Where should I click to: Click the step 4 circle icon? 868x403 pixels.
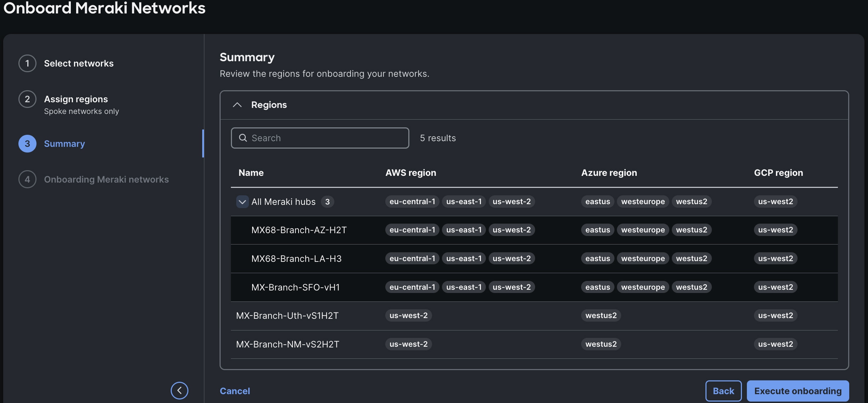pyautogui.click(x=27, y=179)
